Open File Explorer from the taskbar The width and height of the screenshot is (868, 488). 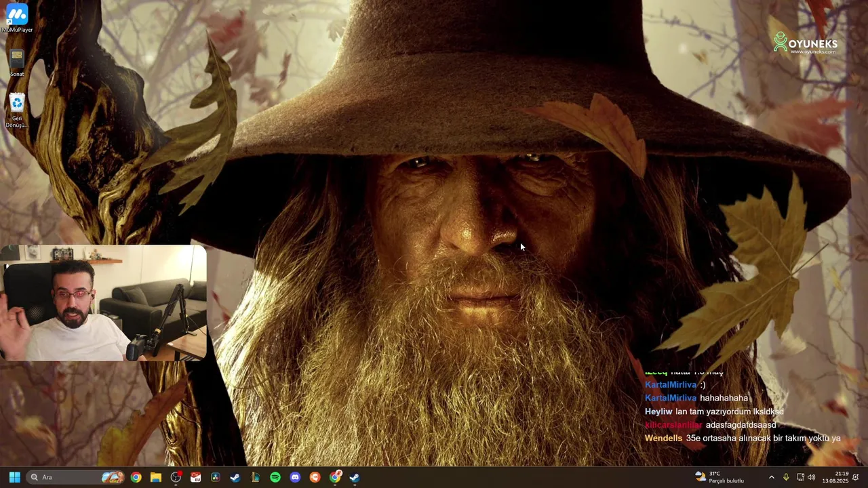155,477
